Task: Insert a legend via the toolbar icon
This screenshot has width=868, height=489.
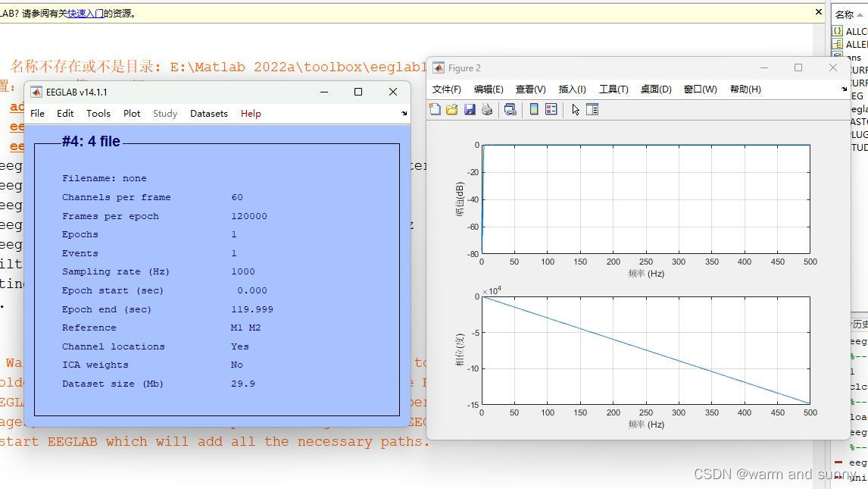Action: click(x=551, y=110)
